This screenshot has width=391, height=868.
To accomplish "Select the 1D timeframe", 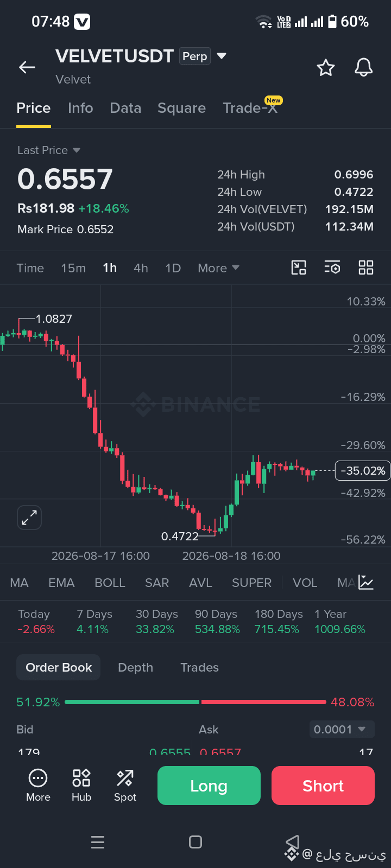I will 173,268.
